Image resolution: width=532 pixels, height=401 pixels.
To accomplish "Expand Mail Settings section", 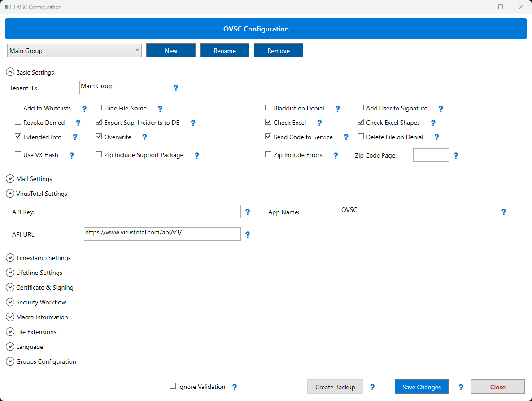I will coord(10,179).
